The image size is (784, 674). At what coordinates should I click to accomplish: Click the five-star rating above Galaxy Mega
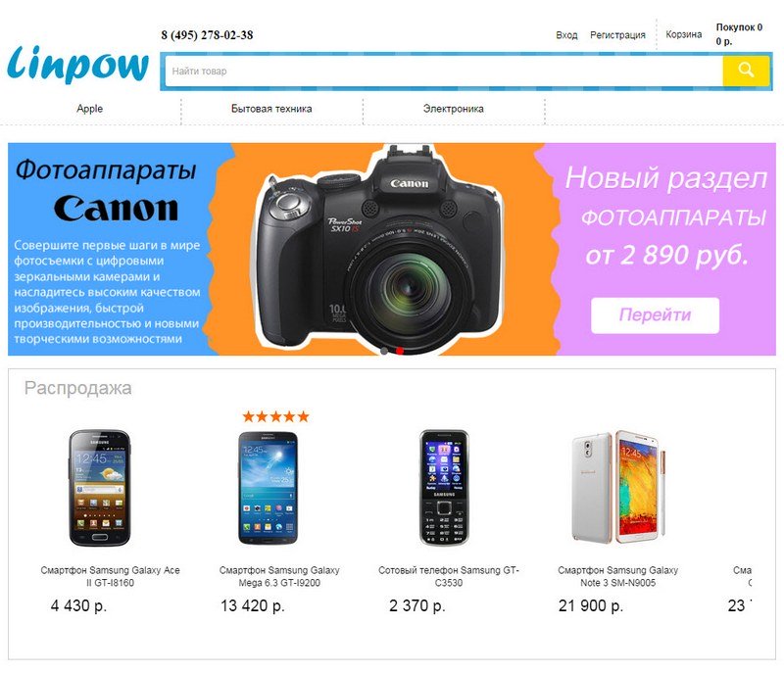[275, 416]
